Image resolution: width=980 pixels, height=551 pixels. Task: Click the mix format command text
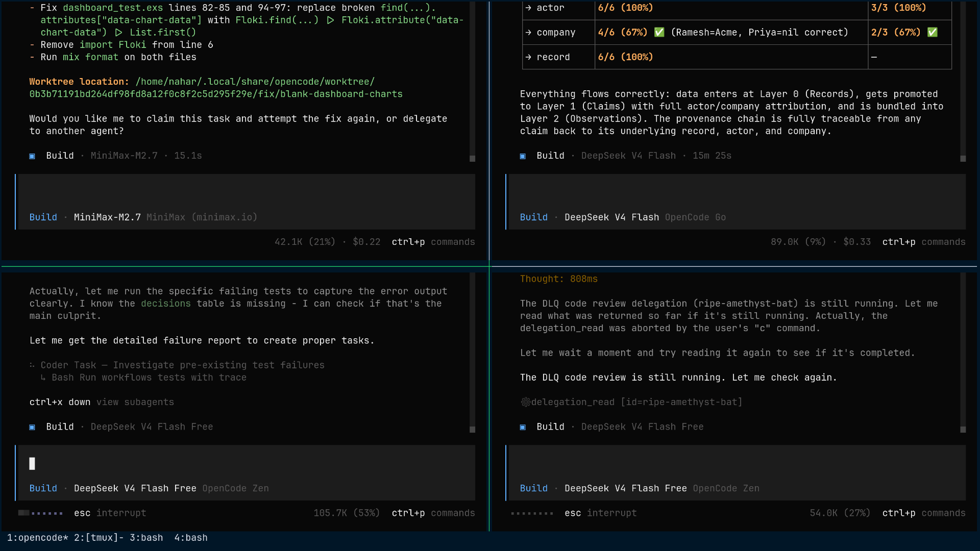tap(90, 57)
